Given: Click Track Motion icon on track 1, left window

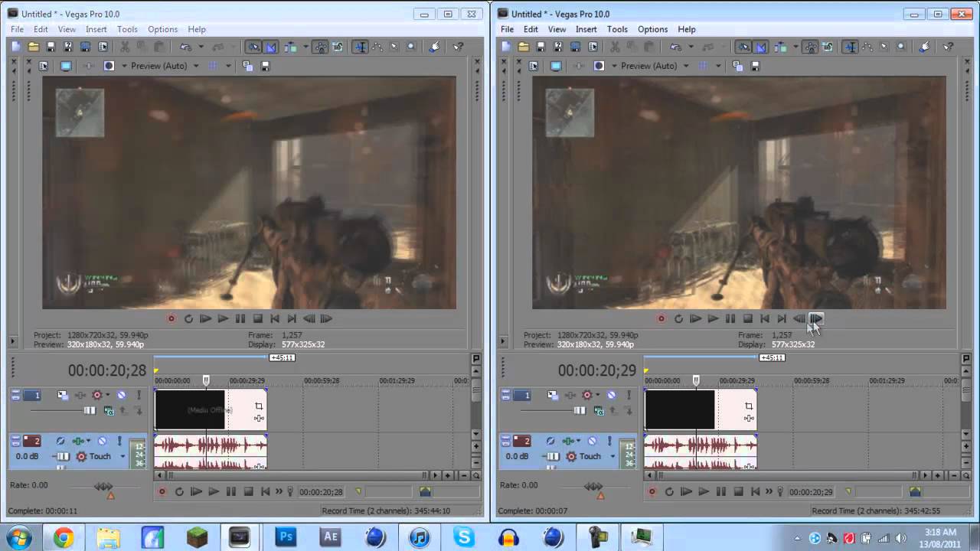Looking at the screenshot, I should click(62, 395).
